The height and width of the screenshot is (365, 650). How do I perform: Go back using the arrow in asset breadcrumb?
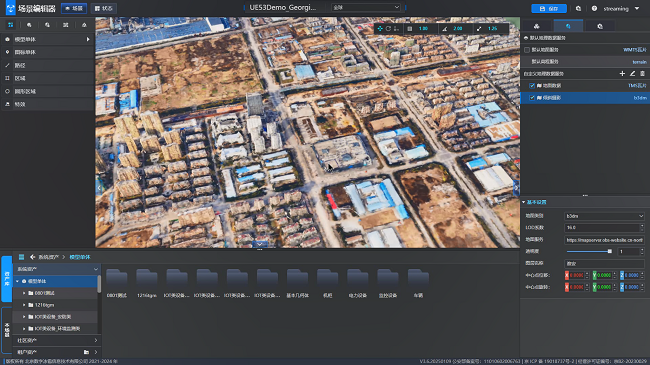click(32, 257)
